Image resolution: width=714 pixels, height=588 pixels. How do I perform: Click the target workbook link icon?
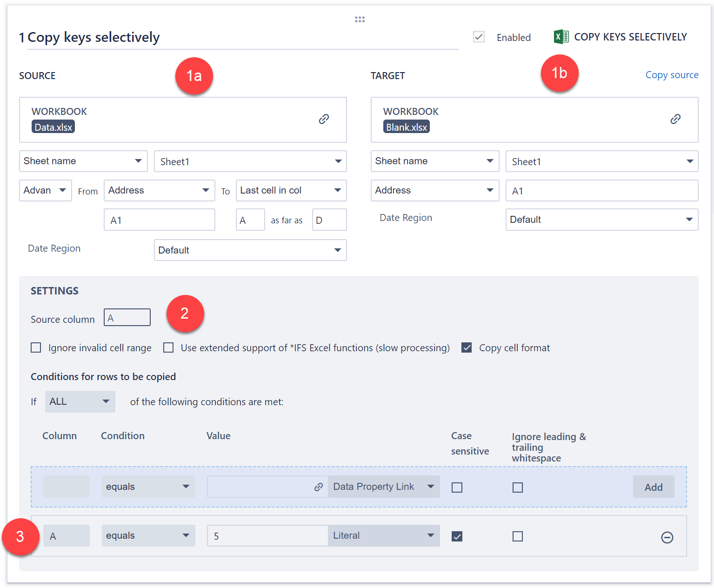[675, 119]
